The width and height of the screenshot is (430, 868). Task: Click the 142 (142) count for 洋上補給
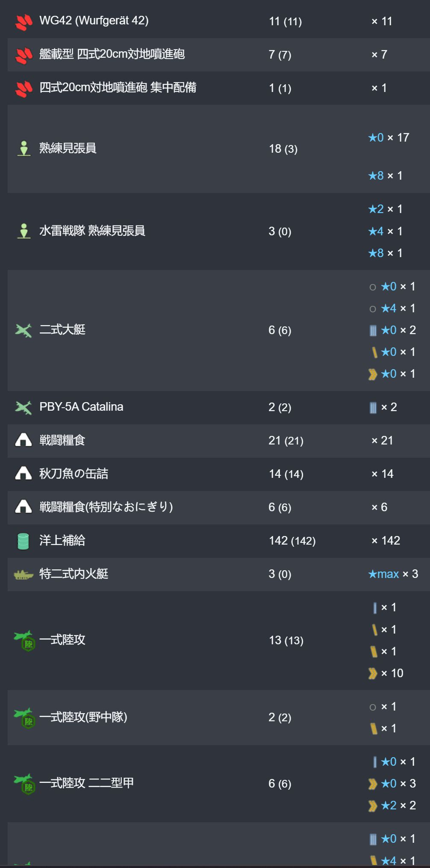coord(292,541)
